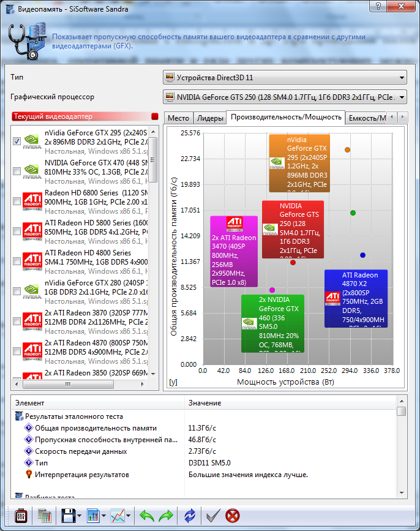This screenshot has height=531, width=420.
Task: Click the benchmark results icon in results list
Action: click(x=20, y=416)
